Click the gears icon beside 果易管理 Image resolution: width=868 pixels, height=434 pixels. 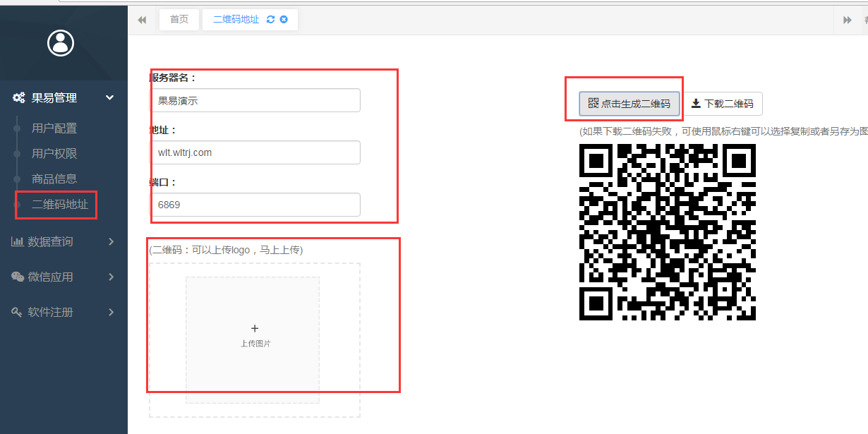19,98
